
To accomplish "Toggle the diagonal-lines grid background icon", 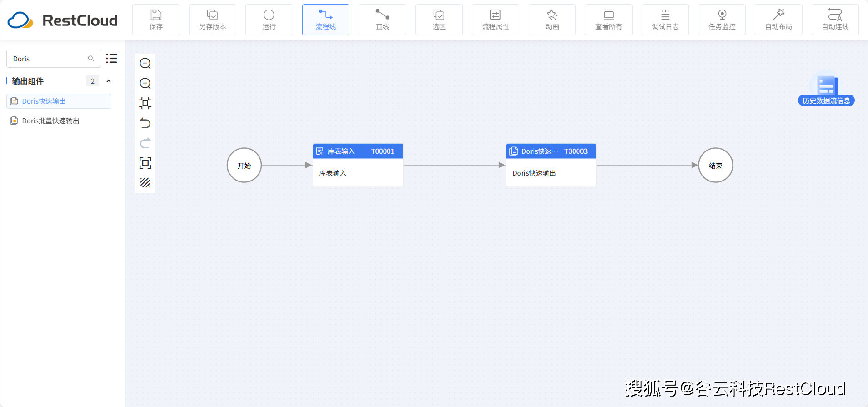I will tap(145, 183).
